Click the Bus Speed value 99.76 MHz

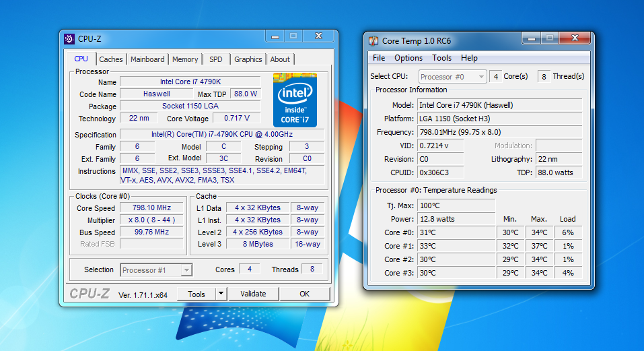tap(151, 232)
